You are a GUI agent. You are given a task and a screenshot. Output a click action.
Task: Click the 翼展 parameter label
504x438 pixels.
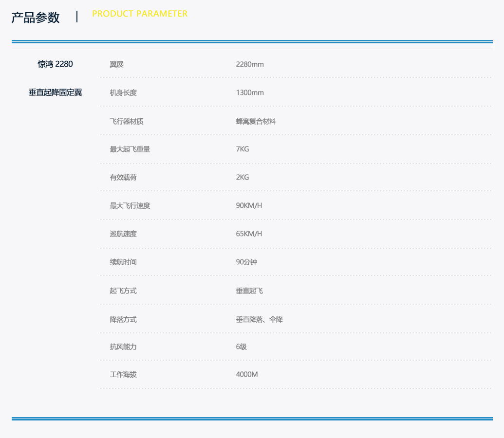(x=116, y=64)
